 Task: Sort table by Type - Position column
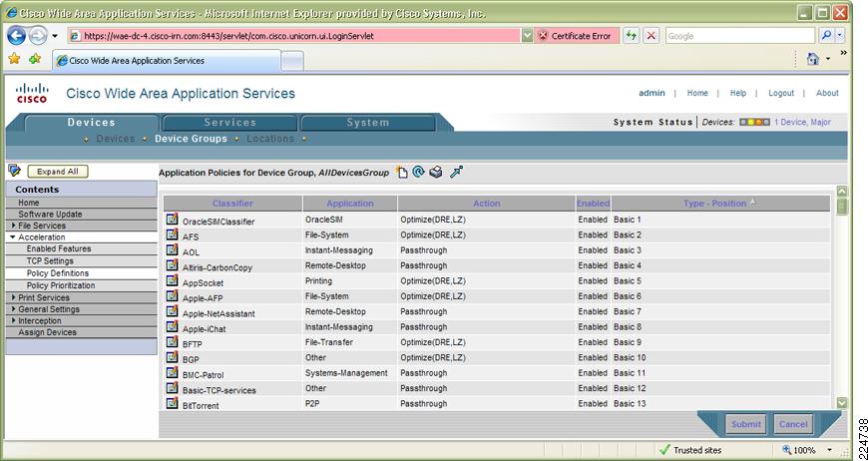pos(714,204)
